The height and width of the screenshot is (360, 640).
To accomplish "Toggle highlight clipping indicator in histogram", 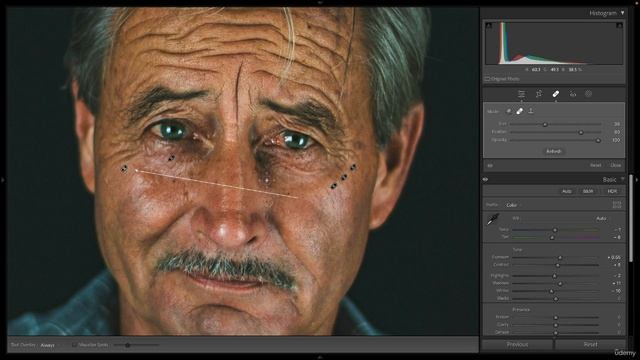I will pyautogui.click(x=620, y=25).
